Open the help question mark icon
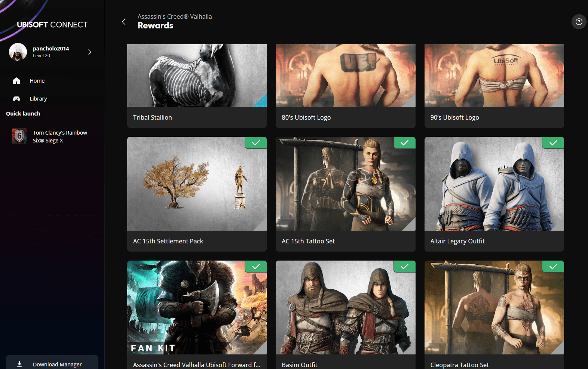Screen dimensions: 588x369 tap(579, 22)
